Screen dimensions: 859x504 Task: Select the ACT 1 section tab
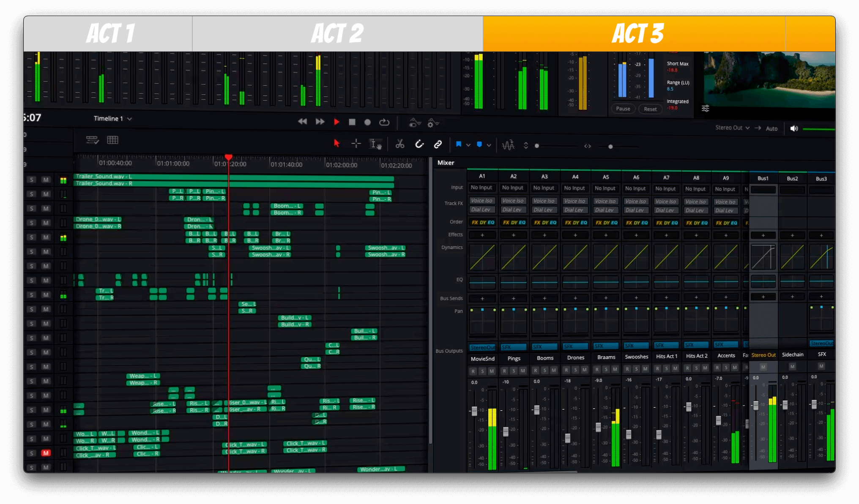110,34
